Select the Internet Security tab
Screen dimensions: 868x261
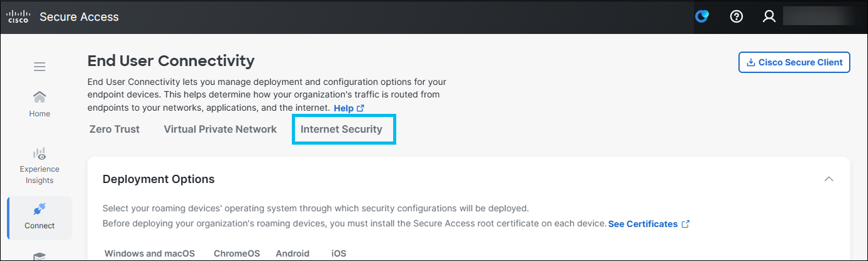coord(342,129)
